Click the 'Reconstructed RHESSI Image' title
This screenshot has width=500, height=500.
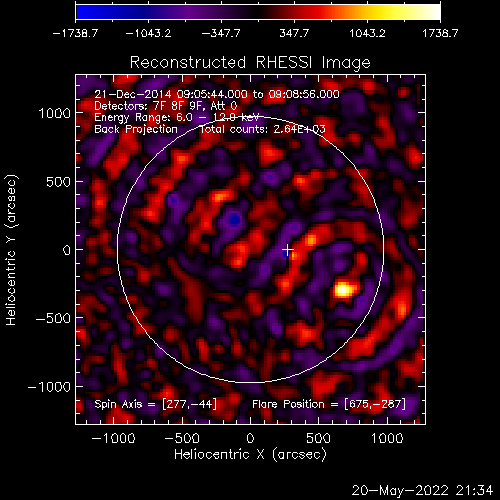click(x=250, y=62)
